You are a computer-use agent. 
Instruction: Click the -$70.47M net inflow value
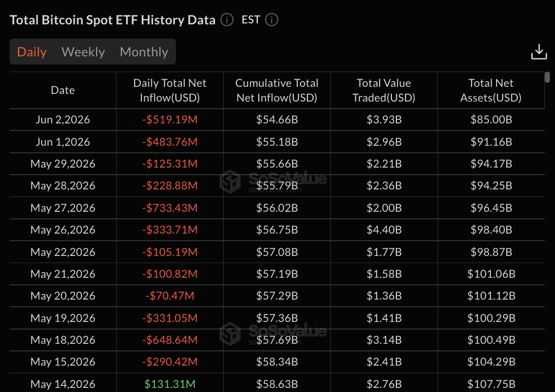[170, 296]
